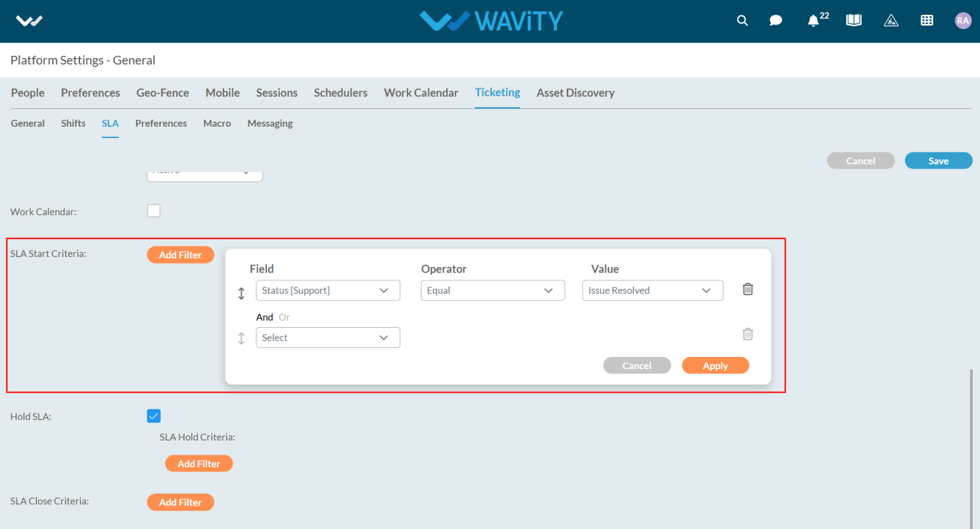Open the Ticketing Preferences sub-tab
This screenshot has height=529, width=980.
(x=161, y=123)
